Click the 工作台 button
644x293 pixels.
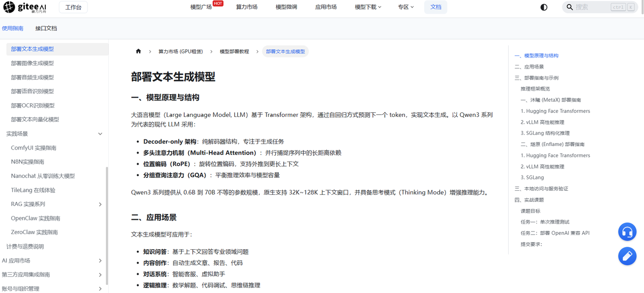[73, 7]
